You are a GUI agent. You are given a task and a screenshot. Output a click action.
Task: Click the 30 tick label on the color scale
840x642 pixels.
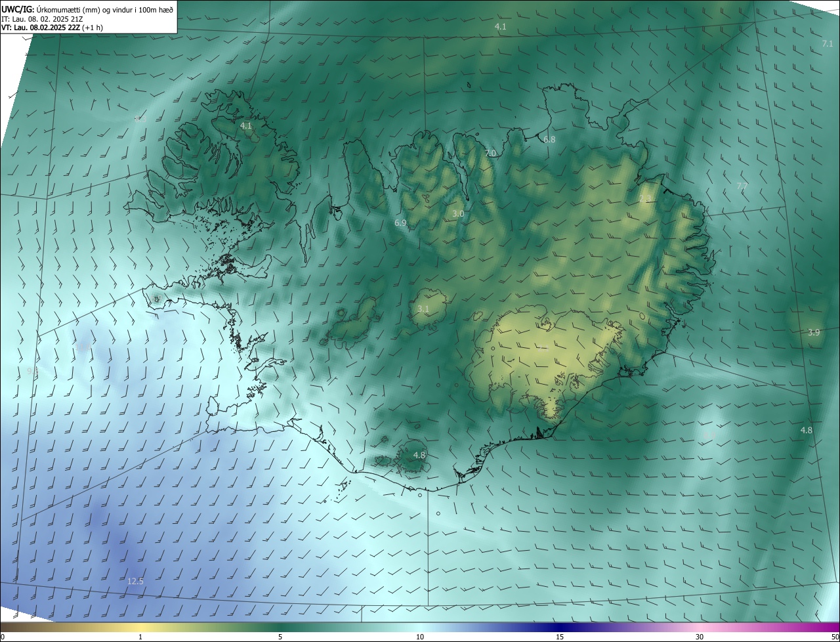[x=700, y=637]
